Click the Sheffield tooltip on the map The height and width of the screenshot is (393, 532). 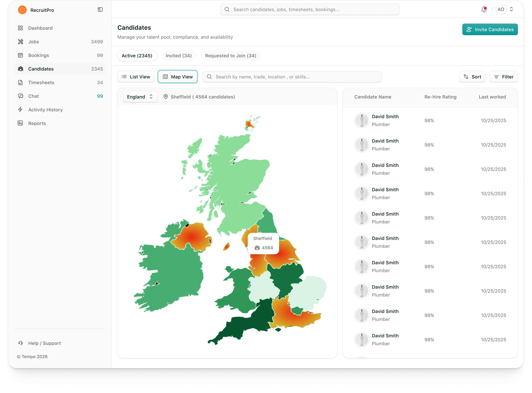tap(263, 243)
